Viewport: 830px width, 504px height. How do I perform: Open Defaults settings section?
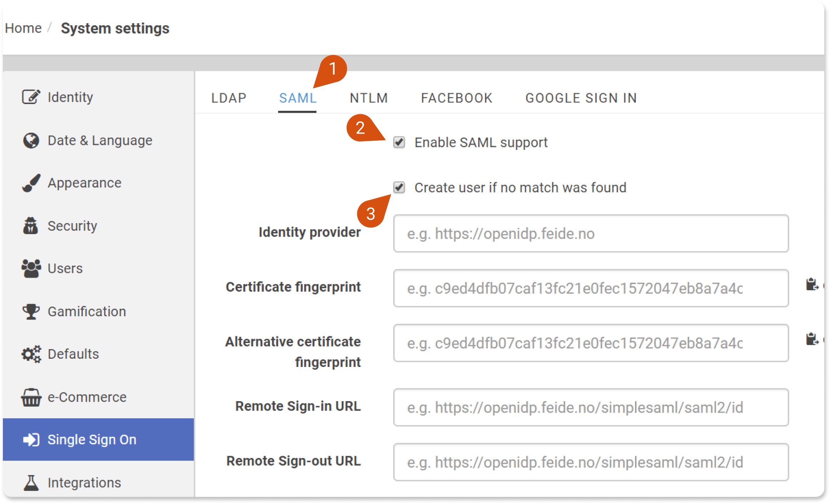tap(98, 354)
